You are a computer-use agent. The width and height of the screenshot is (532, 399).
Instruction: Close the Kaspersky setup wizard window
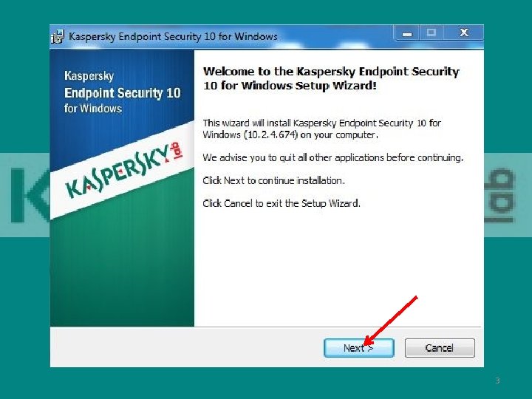click(x=463, y=33)
